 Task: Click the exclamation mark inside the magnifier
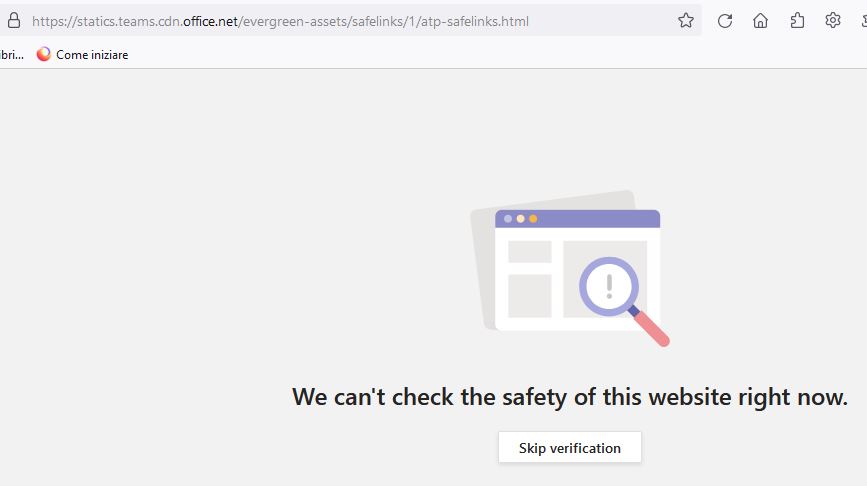point(609,286)
